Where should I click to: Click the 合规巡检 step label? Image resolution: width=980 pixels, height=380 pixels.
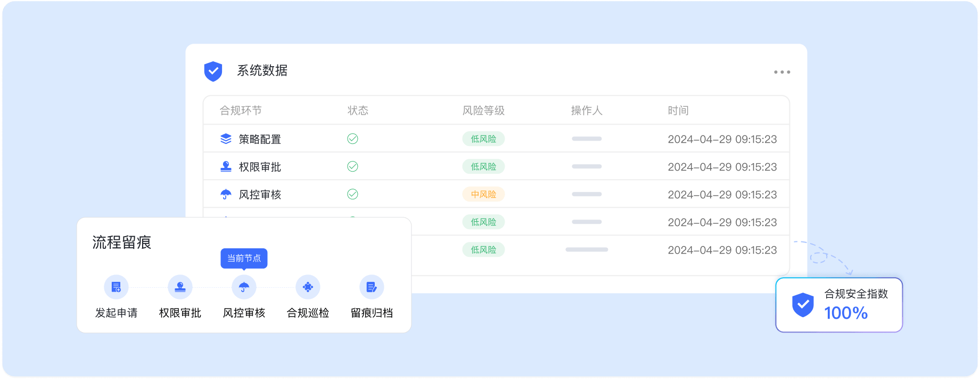pos(308,313)
